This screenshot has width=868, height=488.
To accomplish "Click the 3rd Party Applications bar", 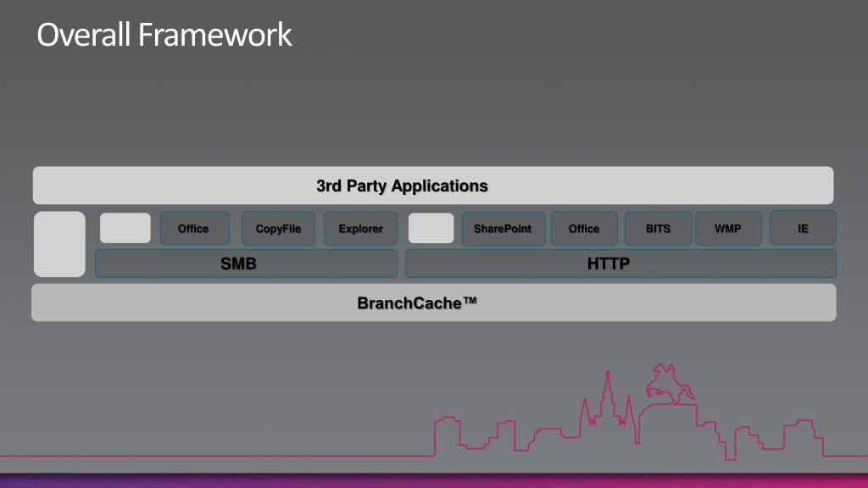I will click(x=433, y=186).
